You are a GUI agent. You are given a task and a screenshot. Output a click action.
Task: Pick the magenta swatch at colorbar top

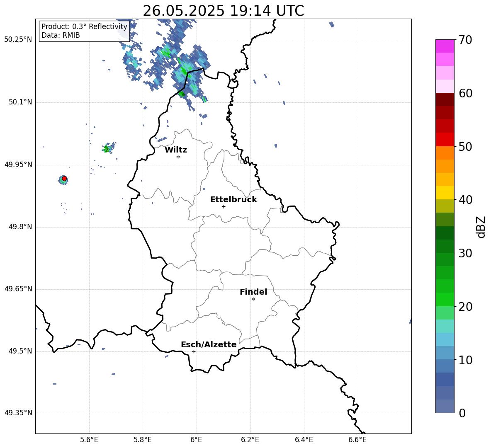pos(445,46)
